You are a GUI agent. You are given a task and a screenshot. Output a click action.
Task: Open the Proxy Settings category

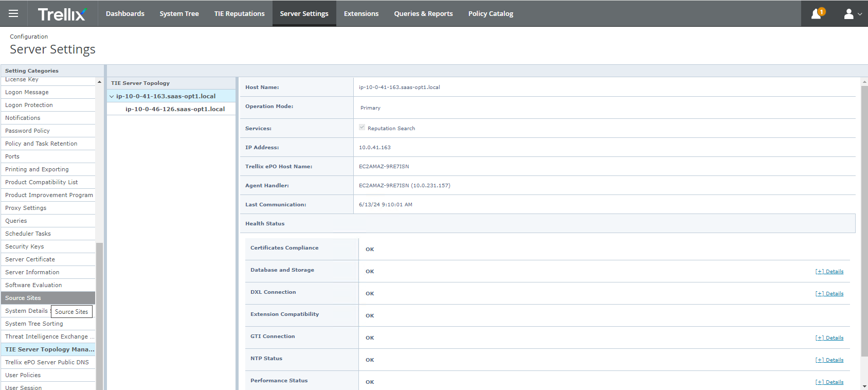click(x=48, y=208)
